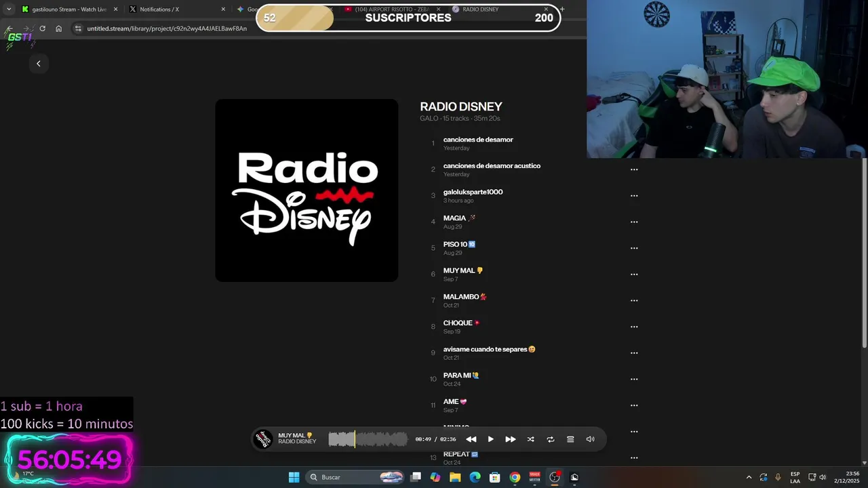Play track 'canciones de desamor acustico'
Image resolution: width=868 pixels, height=488 pixels.
pos(492,166)
